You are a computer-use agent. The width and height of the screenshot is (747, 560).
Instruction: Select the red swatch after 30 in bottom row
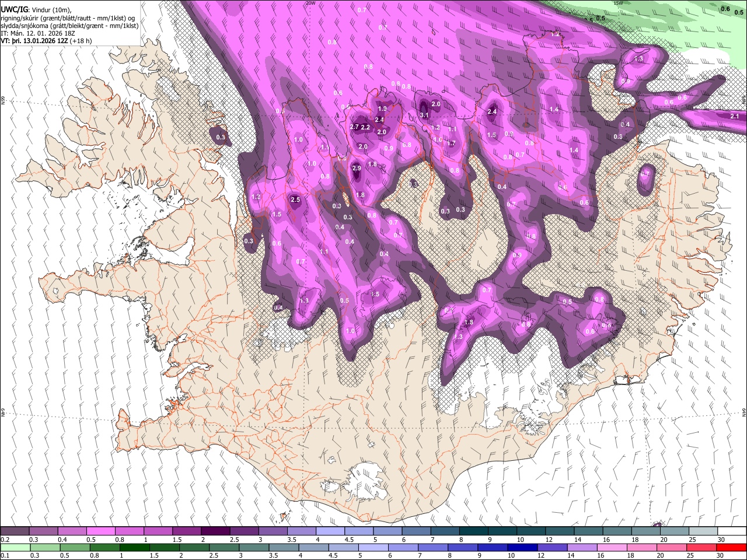[732, 547]
